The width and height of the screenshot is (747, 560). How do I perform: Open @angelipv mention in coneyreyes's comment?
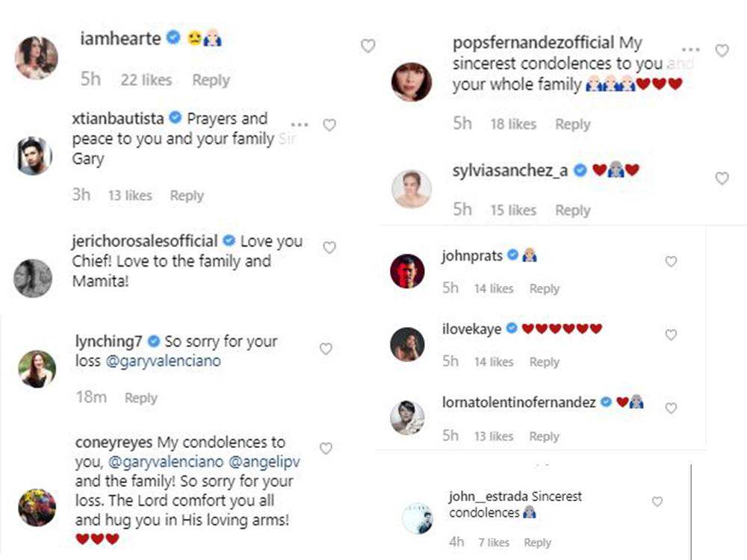point(264,461)
